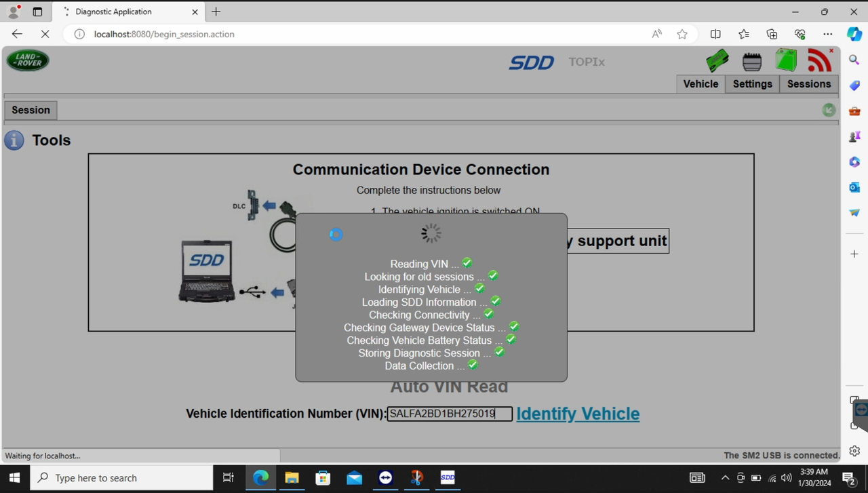Open the Tools information icon
This screenshot has height=493, width=868.
click(x=14, y=140)
